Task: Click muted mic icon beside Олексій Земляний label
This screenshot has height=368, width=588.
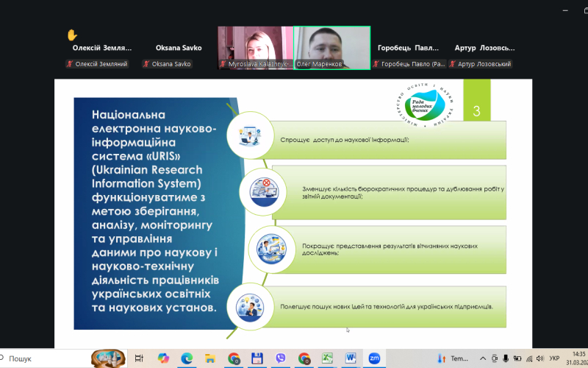Action: coord(70,64)
